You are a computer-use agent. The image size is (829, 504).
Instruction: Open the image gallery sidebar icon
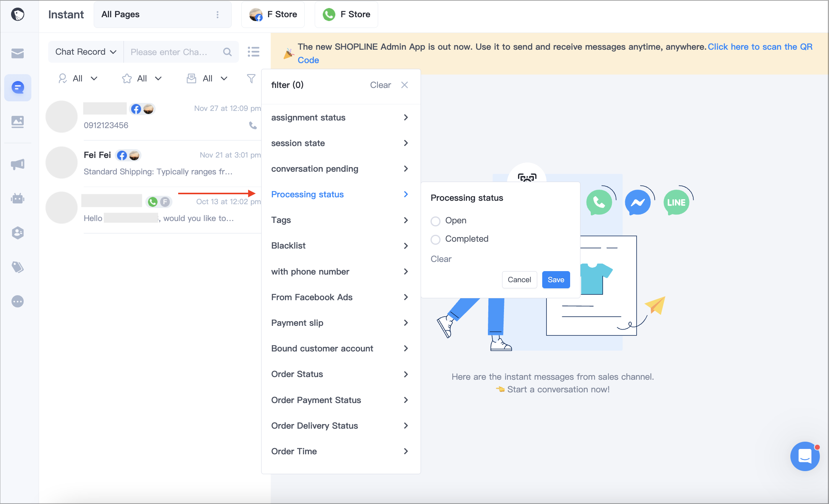click(18, 122)
